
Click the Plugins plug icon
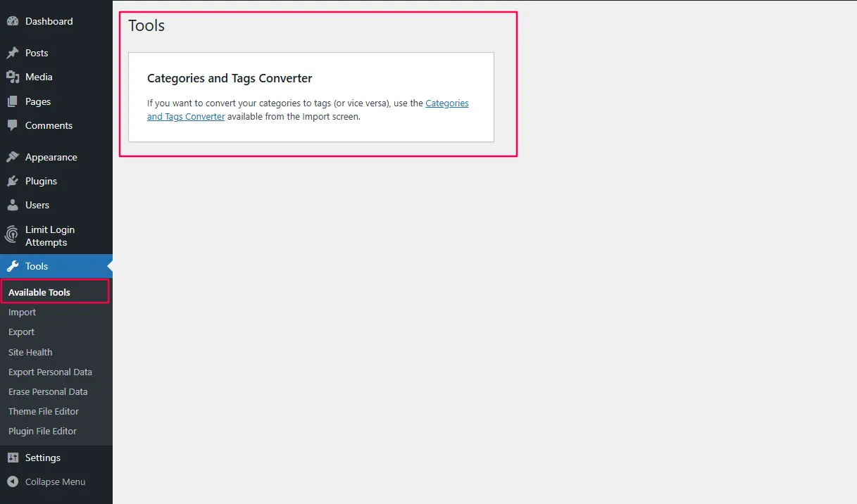[14, 181]
